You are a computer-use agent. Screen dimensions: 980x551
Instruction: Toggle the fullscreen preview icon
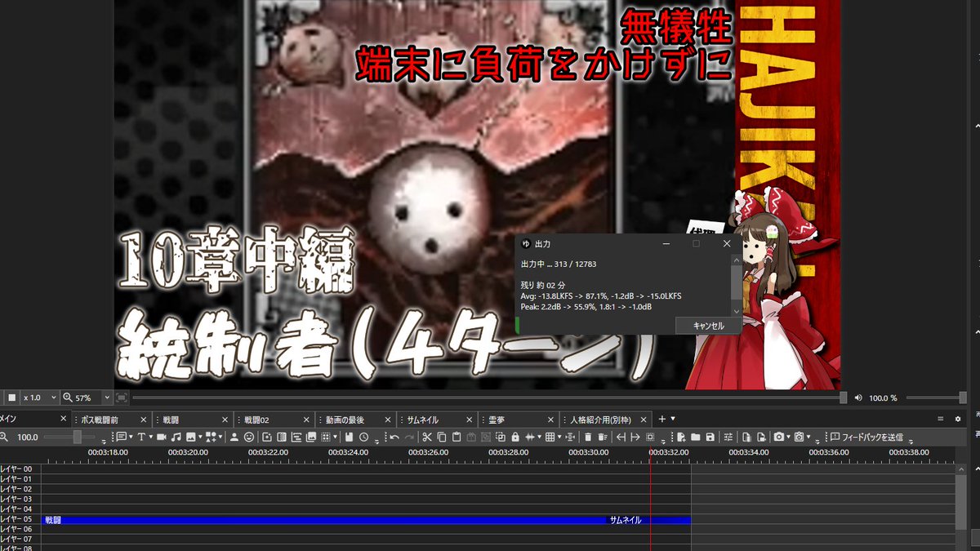[122, 398]
